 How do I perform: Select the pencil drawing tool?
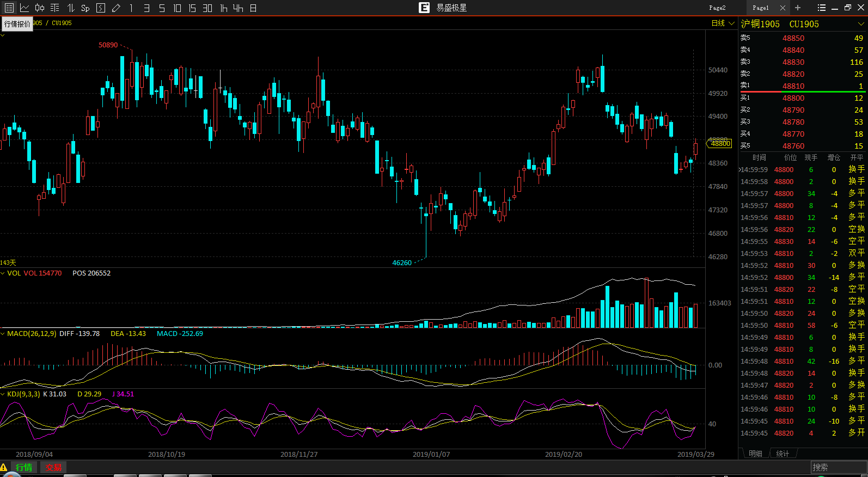point(116,8)
